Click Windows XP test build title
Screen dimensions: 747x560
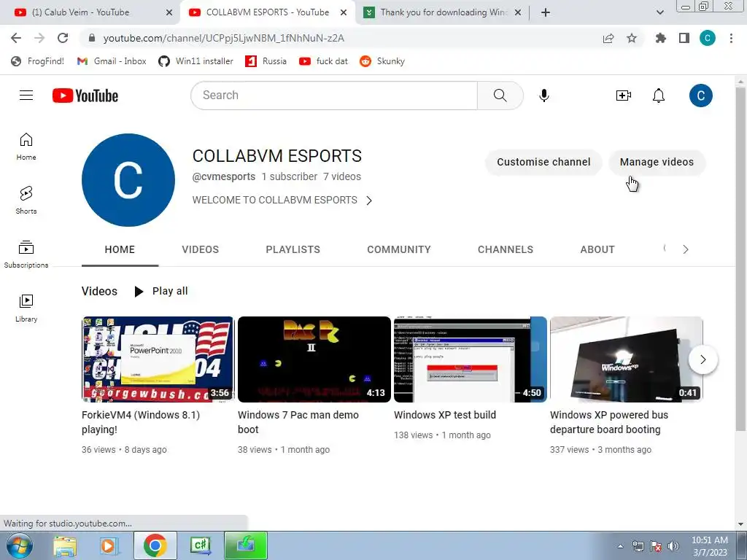coord(445,415)
